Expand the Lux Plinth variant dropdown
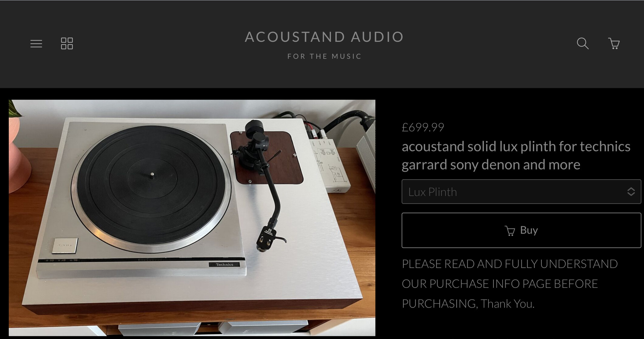Image resolution: width=644 pixels, height=339 pixels. (x=521, y=192)
